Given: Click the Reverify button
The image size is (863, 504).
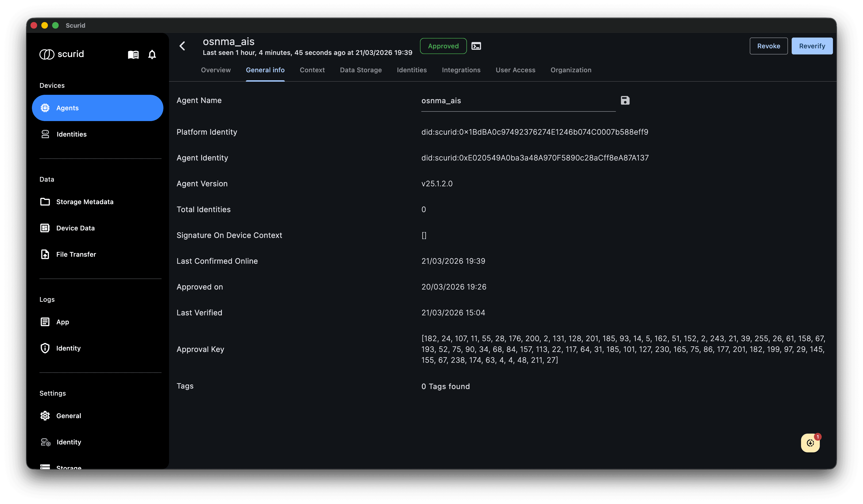Looking at the screenshot, I should tap(812, 46).
